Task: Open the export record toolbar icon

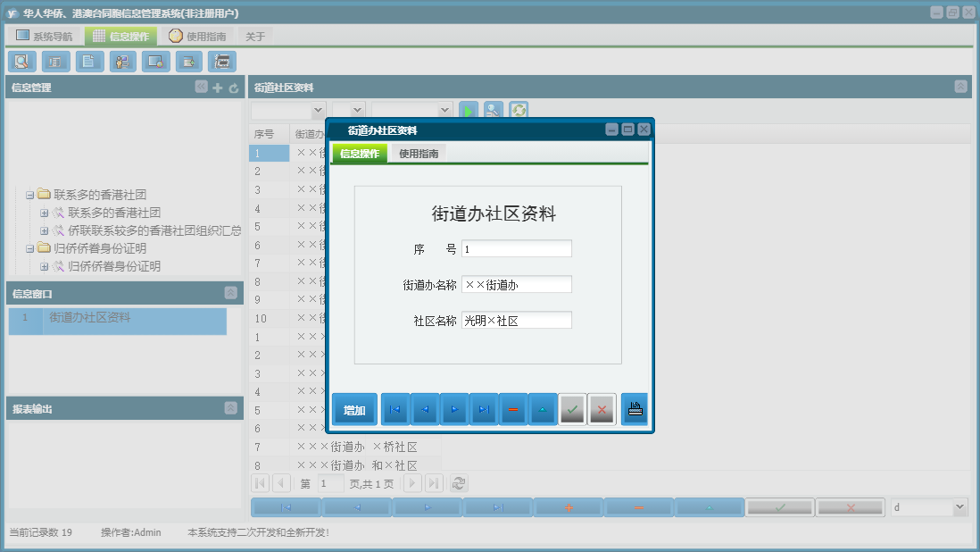Action: 188,61
